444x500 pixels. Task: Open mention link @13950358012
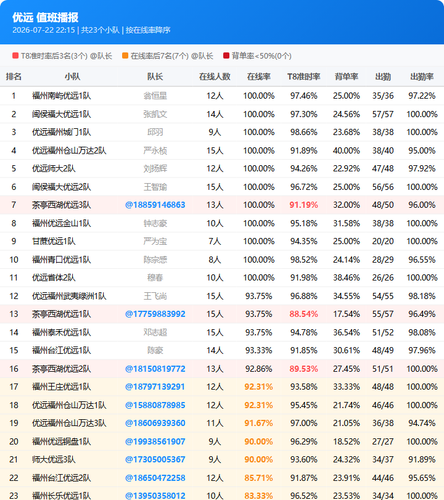(155, 496)
